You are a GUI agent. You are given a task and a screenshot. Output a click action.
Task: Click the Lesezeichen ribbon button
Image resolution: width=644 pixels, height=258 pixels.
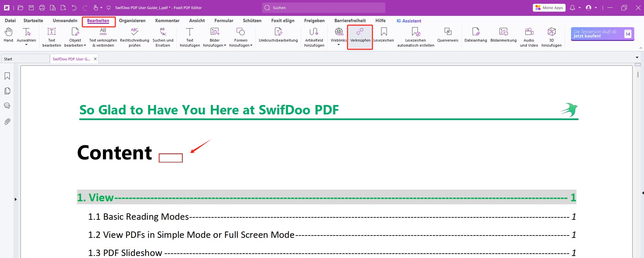[x=384, y=35]
